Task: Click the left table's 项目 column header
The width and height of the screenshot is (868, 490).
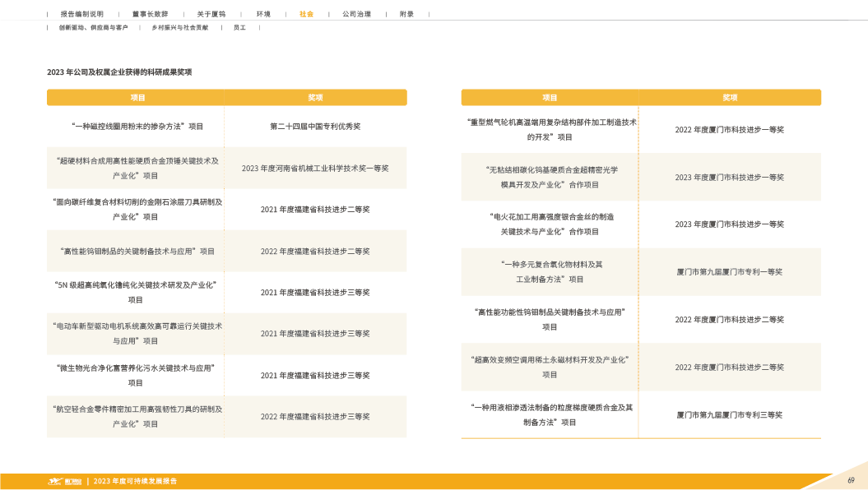Action: pos(137,98)
